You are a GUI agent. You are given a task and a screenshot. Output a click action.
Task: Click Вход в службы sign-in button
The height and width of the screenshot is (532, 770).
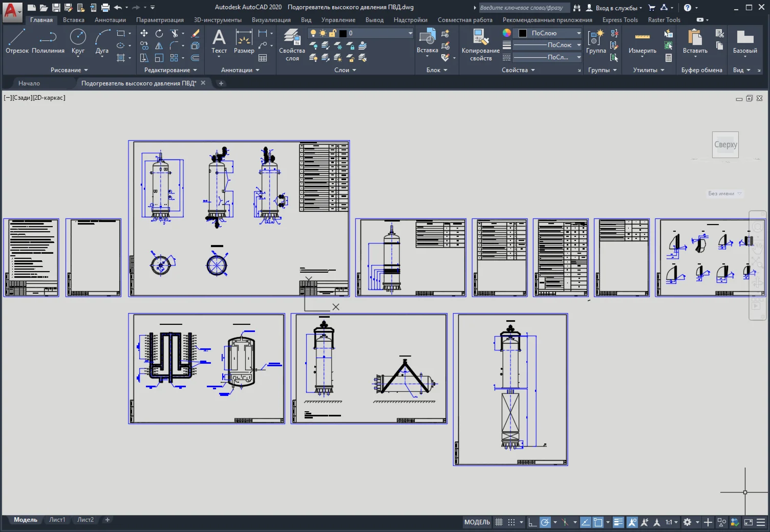613,8
